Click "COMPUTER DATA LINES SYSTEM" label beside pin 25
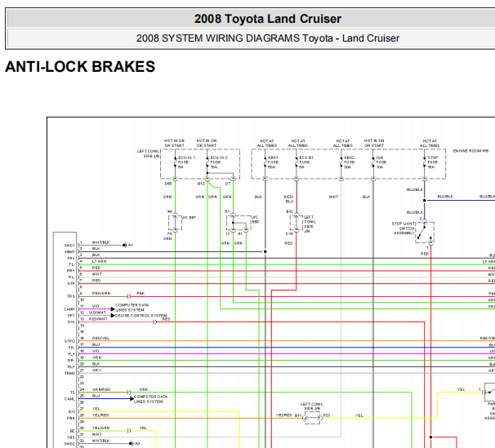The image size is (495, 448). coord(150,399)
